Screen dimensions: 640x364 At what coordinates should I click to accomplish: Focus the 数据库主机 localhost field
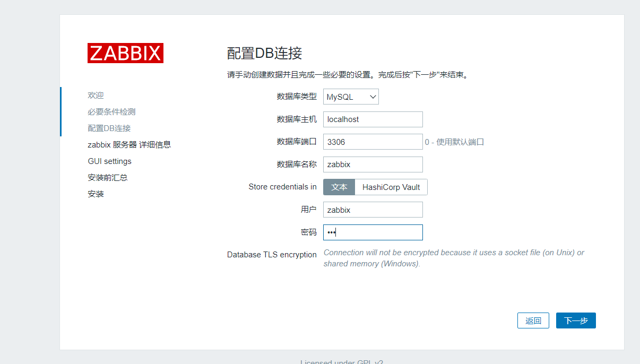[x=373, y=119]
